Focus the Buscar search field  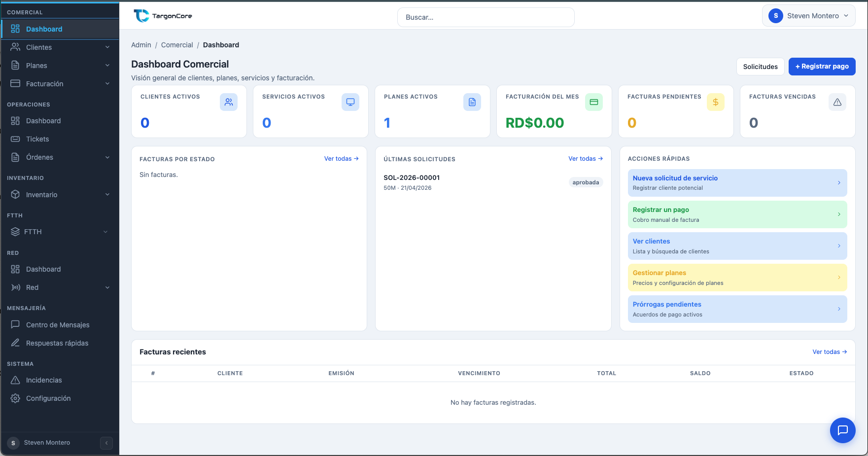click(486, 17)
